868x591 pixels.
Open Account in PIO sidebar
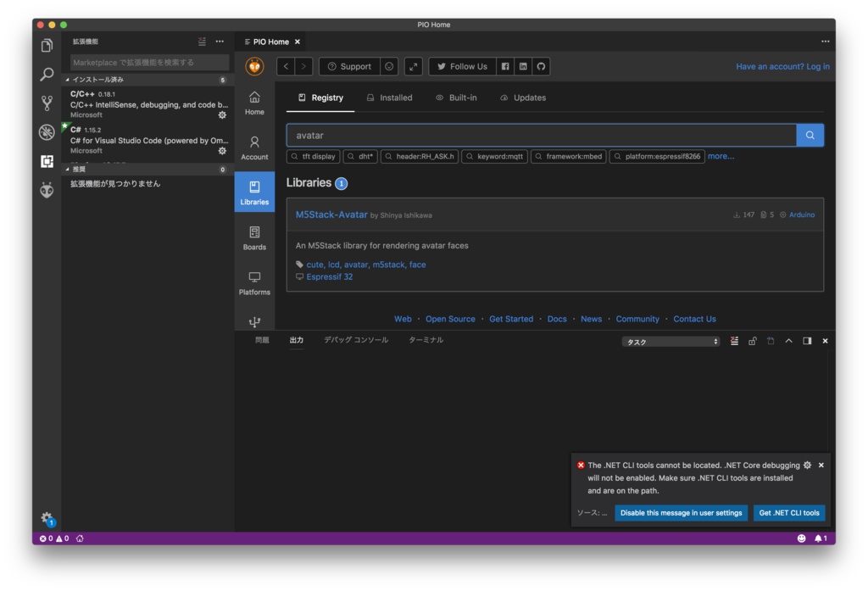[254, 148]
